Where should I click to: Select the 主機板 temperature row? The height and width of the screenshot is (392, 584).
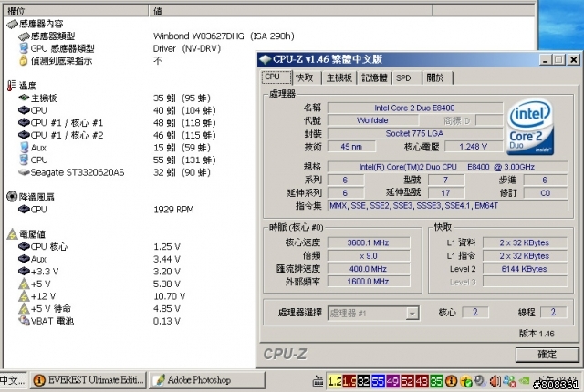coord(113,98)
